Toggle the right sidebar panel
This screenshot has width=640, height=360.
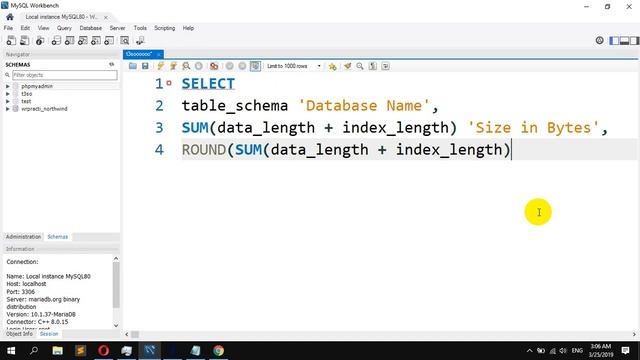coord(634,40)
